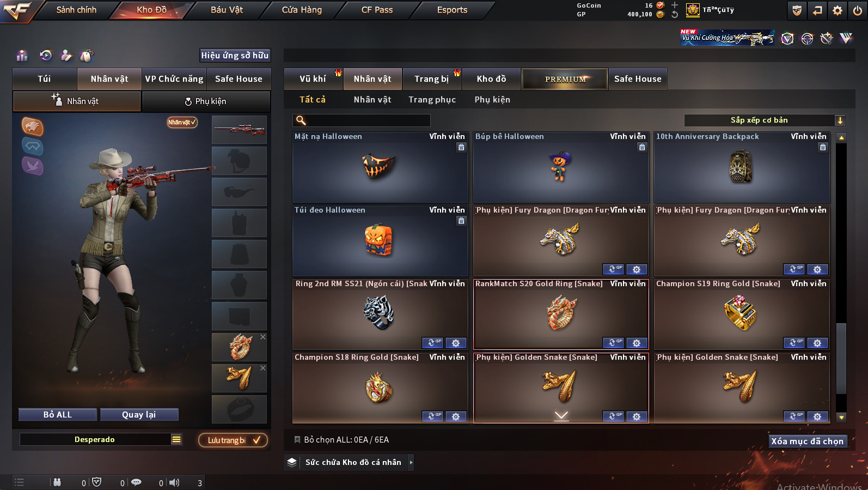This screenshot has width=868, height=490.
Task: Toggle Bỏ chọn ALL selection flag
Action: click(297, 440)
